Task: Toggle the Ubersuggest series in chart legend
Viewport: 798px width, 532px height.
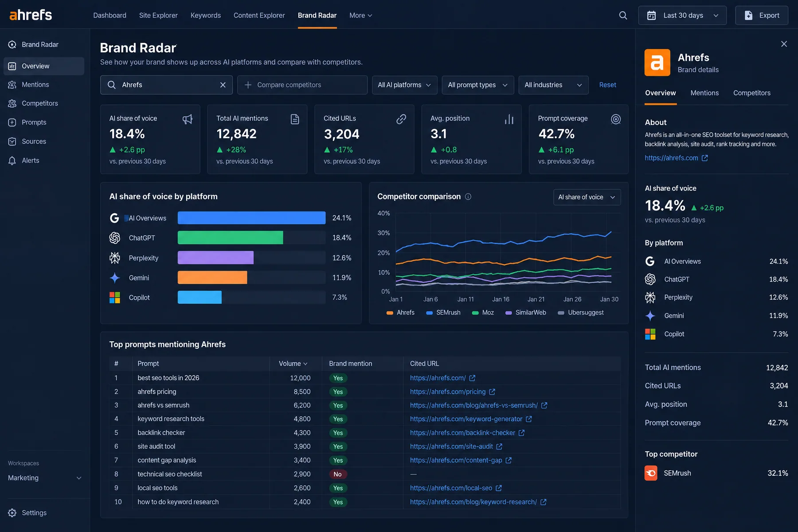Action: pos(581,313)
